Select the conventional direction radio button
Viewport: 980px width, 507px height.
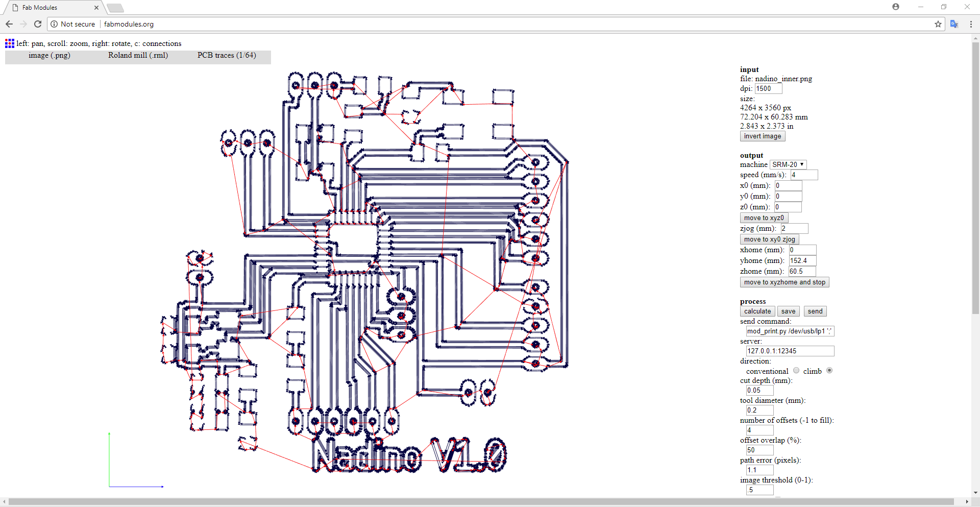click(x=796, y=371)
